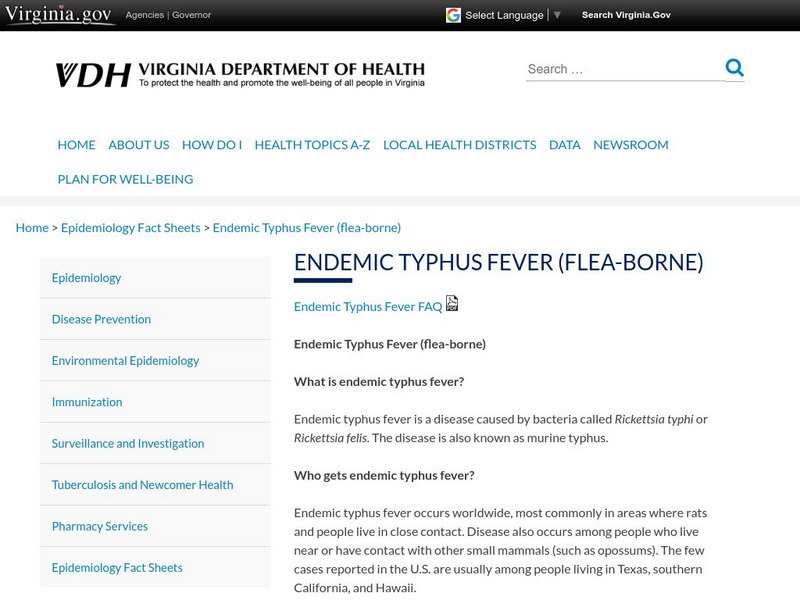Open the HOW DO I navigation menu

[x=210, y=144]
